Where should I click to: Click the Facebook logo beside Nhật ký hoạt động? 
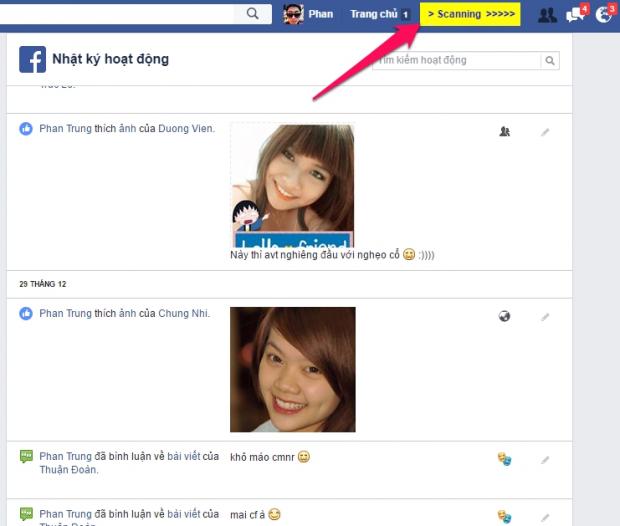tap(32, 60)
